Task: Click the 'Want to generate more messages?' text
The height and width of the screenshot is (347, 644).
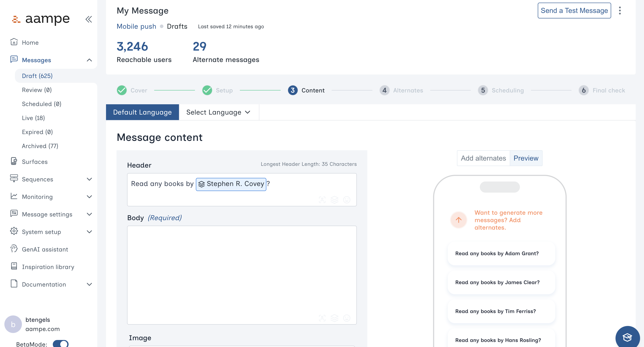Action: 508,220
